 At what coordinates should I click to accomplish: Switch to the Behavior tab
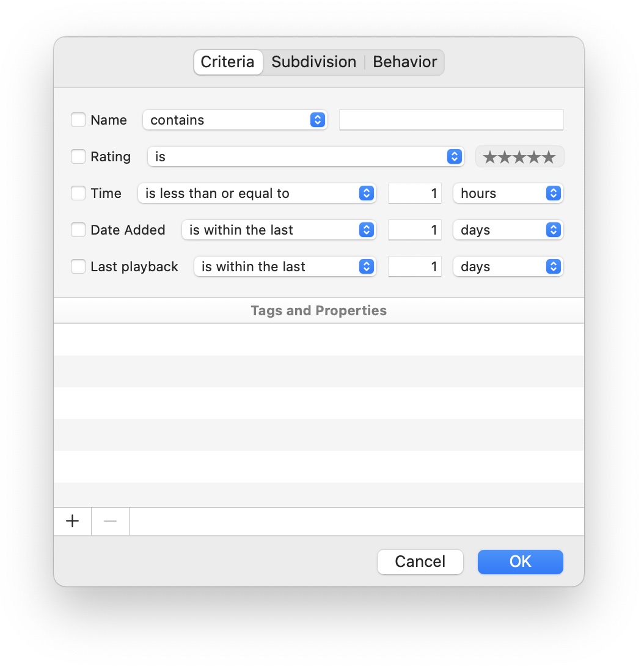405,62
